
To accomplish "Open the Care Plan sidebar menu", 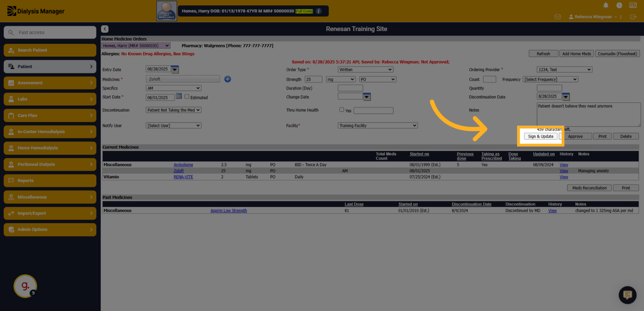I will click(x=50, y=115).
